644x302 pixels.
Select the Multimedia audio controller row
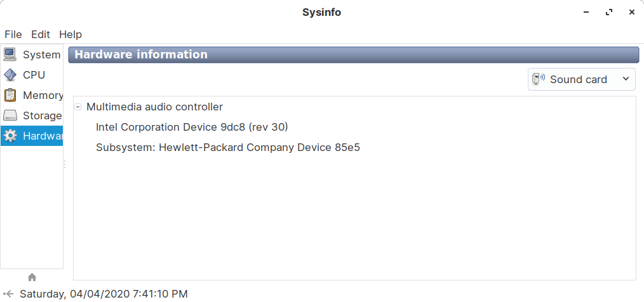(x=154, y=107)
